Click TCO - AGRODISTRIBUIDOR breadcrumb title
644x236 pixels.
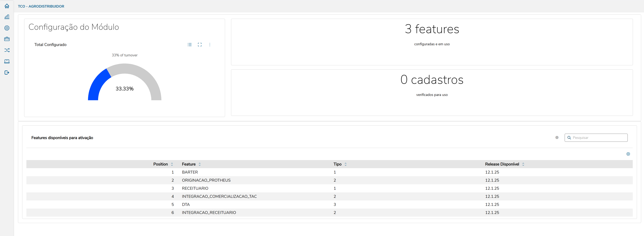[41, 6]
